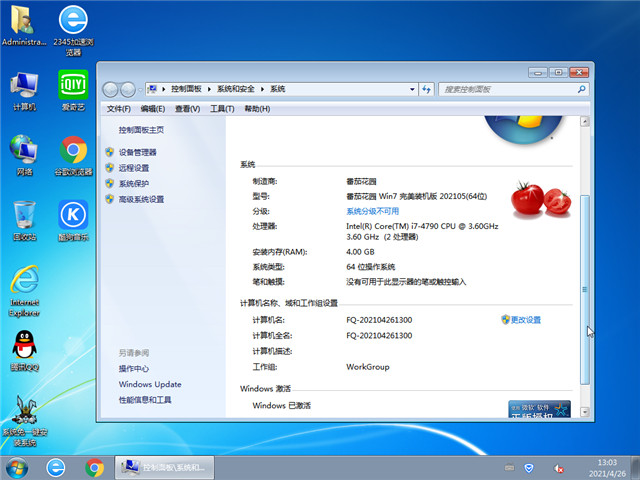640x480 pixels.
Task: Select the 64 位操作系统 value text
Action: tap(371, 267)
